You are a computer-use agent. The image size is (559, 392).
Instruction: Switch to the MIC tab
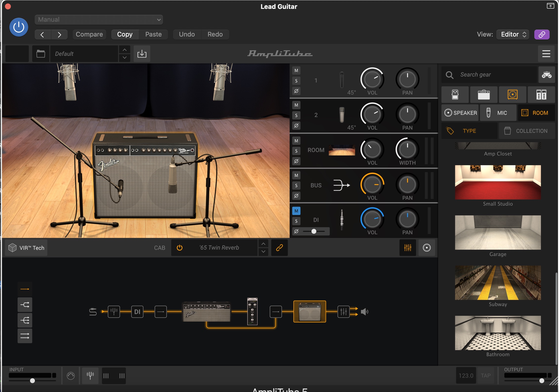[x=498, y=113]
